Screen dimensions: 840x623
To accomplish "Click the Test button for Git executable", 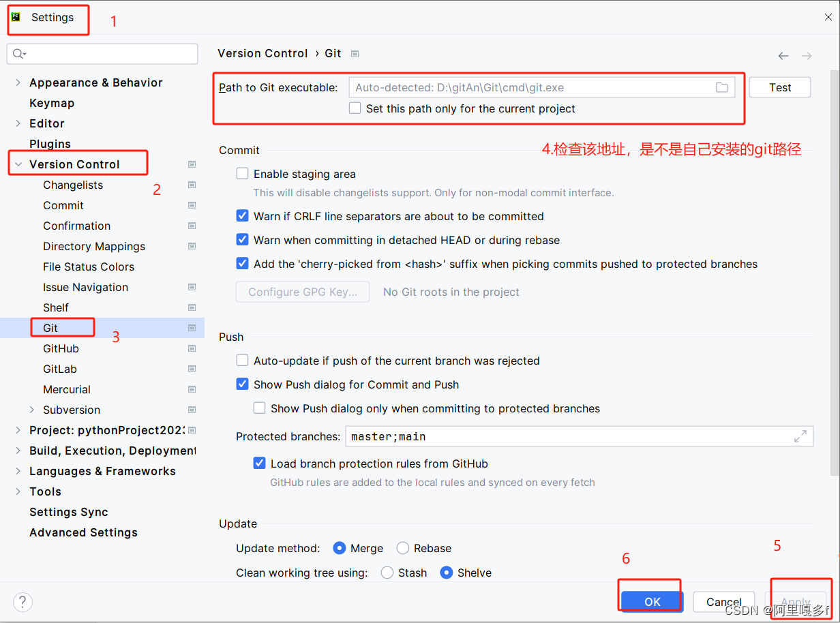I will (x=780, y=87).
